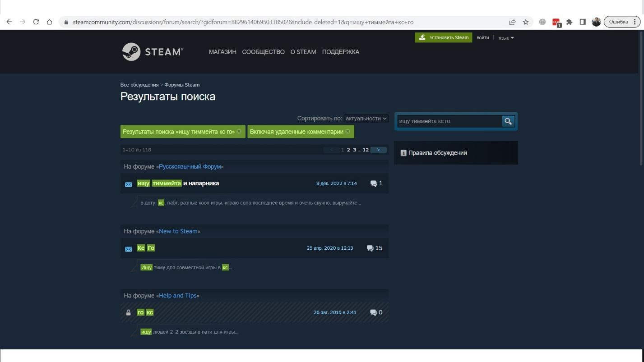Go to results page 3

tap(355, 150)
